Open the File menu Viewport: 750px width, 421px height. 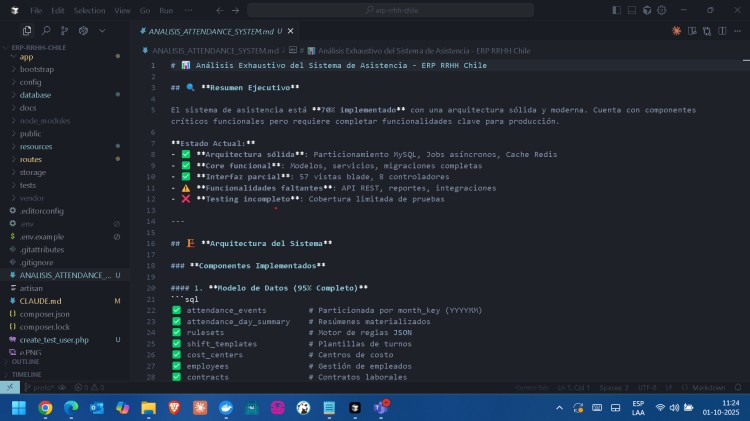[36, 10]
